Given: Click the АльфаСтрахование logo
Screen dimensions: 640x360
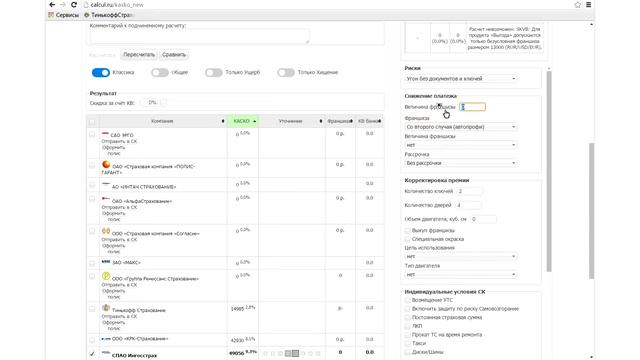Looking at the screenshot, I should click(x=106, y=199).
